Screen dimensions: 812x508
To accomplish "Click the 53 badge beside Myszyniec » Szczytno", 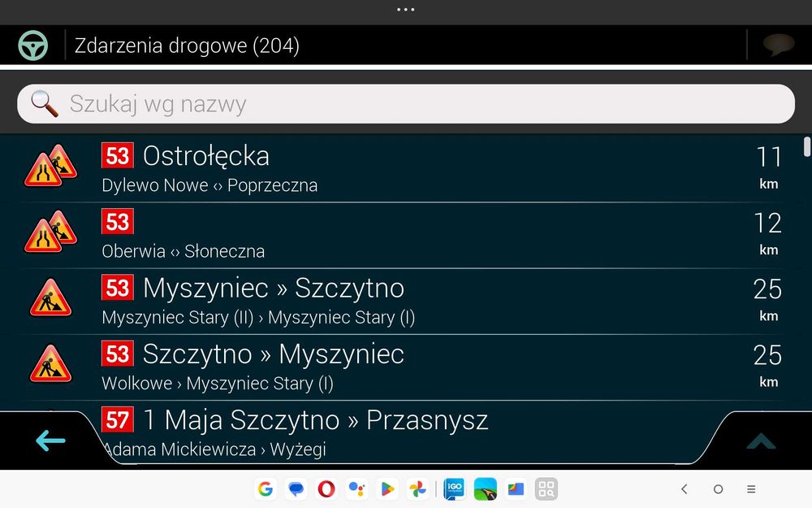I will (x=118, y=288).
